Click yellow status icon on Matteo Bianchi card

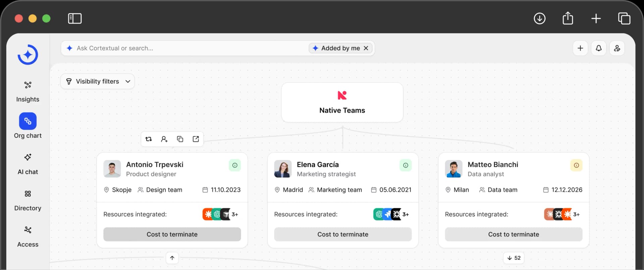(576, 165)
